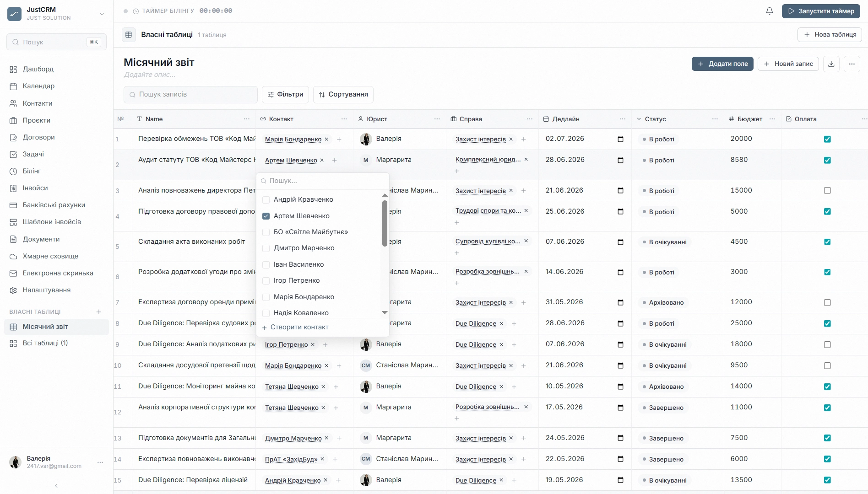The image size is (868, 494).
Task: Toggle payment checkbox for budget 20000 row
Action: tap(827, 139)
